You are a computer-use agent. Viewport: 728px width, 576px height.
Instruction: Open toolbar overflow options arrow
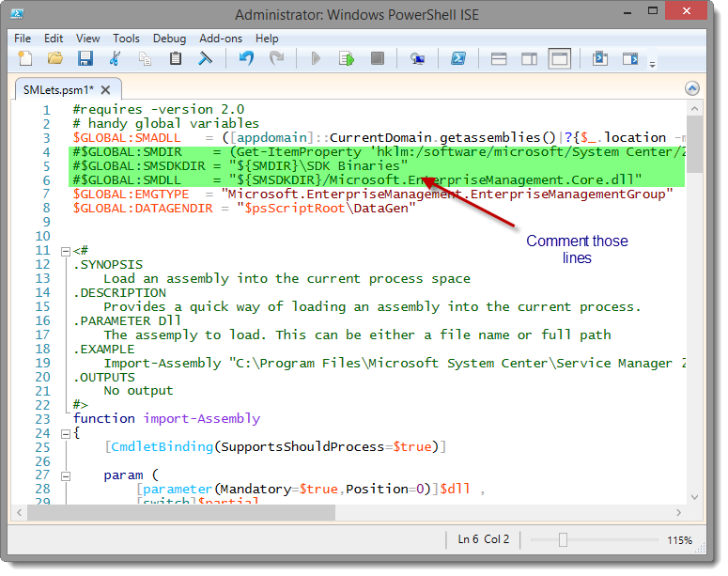click(652, 64)
